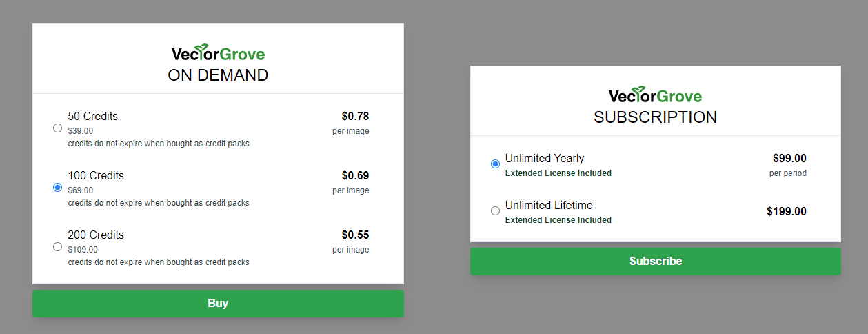868x334 pixels.
Task: Click the $109.00 price link
Action: pos(83,249)
